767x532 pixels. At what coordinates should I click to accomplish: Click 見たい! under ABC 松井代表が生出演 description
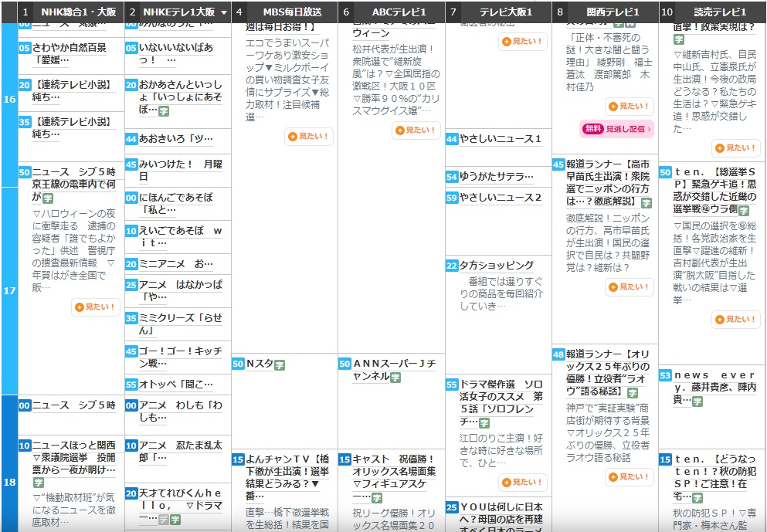point(416,130)
